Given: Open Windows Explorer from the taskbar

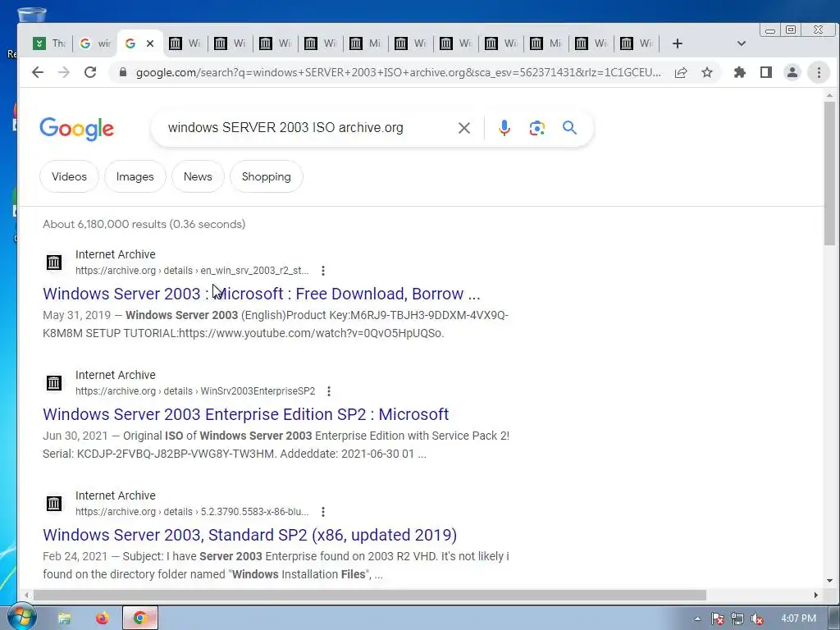Looking at the screenshot, I should click(x=64, y=619).
